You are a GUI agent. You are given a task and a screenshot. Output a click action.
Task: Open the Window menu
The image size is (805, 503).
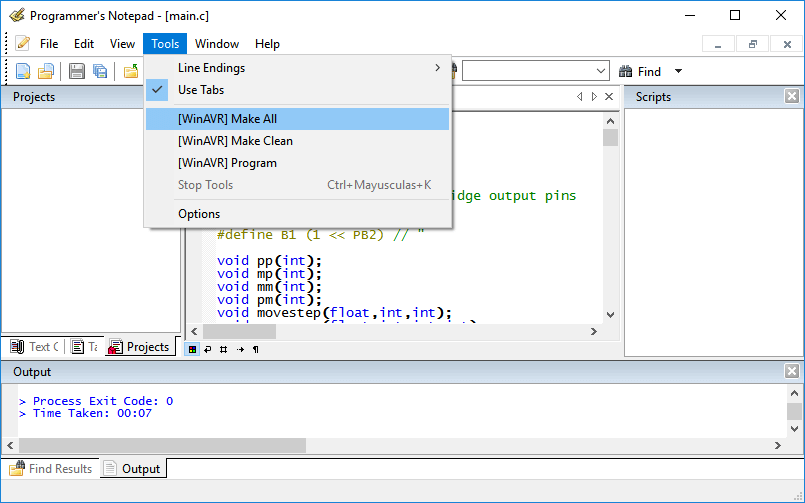point(217,44)
